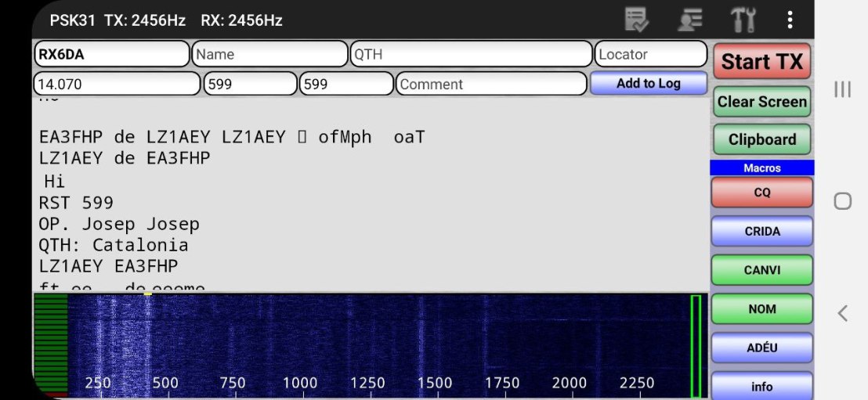
Task: Send the CQ macro
Action: 761,193
